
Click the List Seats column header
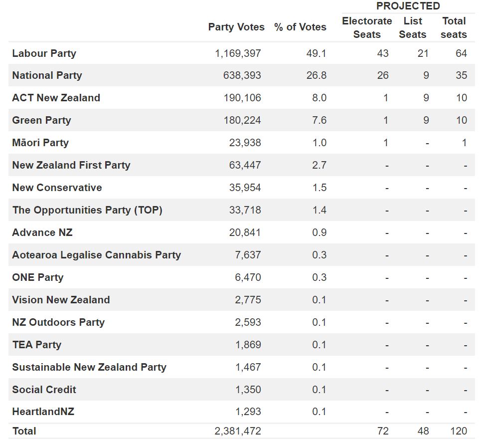click(x=413, y=27)
